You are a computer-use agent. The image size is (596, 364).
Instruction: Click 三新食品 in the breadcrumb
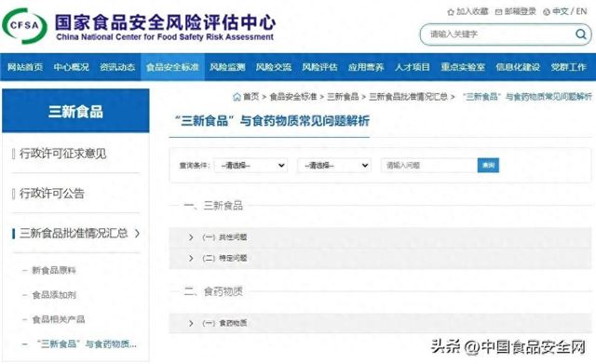(343, 97)
